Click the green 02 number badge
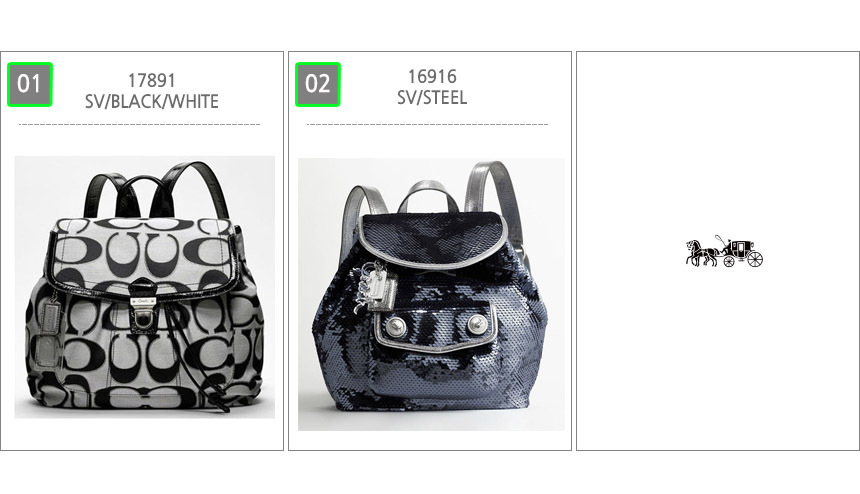 click(318, 84)
